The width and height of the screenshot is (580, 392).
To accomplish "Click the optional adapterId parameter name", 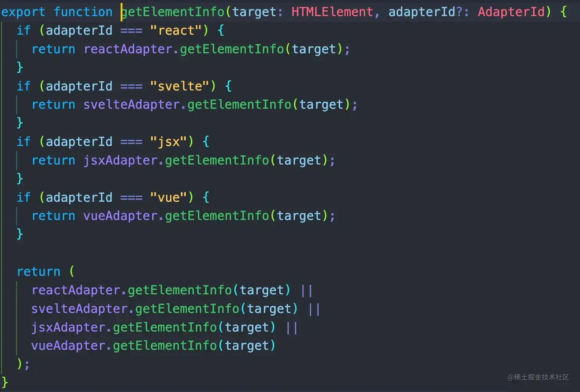I will (422, 12).
